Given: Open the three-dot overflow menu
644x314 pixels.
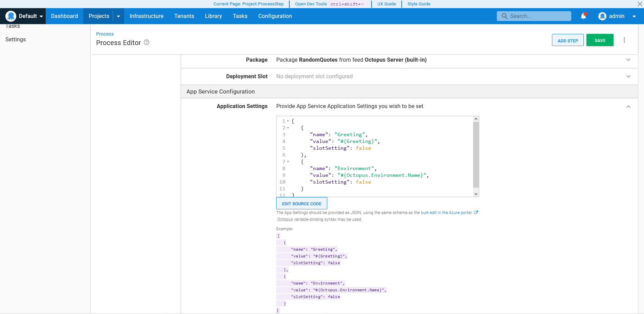Looking at the screenshot, I should [x=624, y=40].
